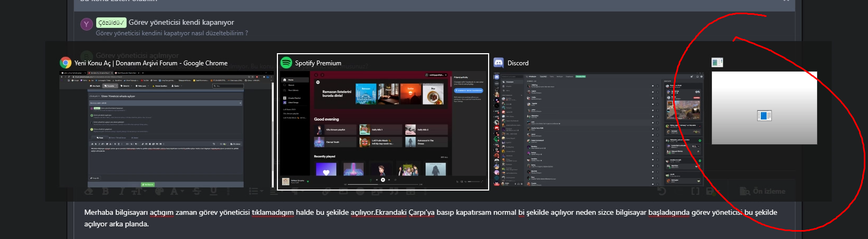868x239 pixels.
Task: Click the green Spotify icon in switcher
Action: pos(286,63)
